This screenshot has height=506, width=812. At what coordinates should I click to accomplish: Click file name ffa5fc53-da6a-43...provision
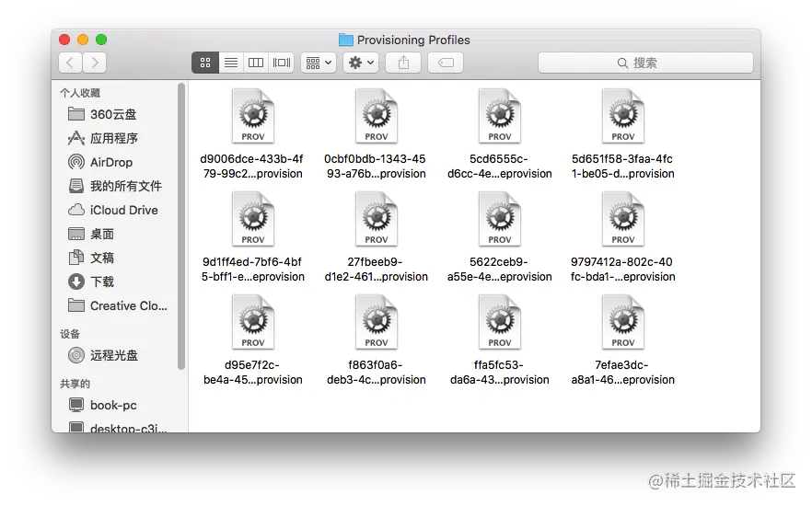click(499, 373)
